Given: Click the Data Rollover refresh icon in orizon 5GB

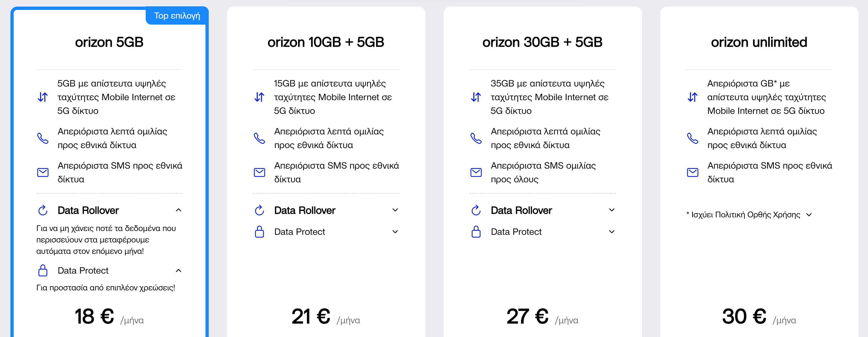Looking at the screenshot, I should pos(43,210).
